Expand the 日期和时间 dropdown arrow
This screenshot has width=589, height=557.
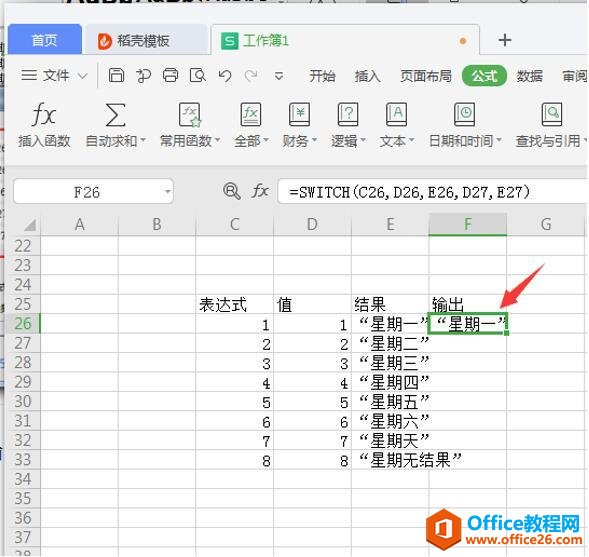(499, 140)
